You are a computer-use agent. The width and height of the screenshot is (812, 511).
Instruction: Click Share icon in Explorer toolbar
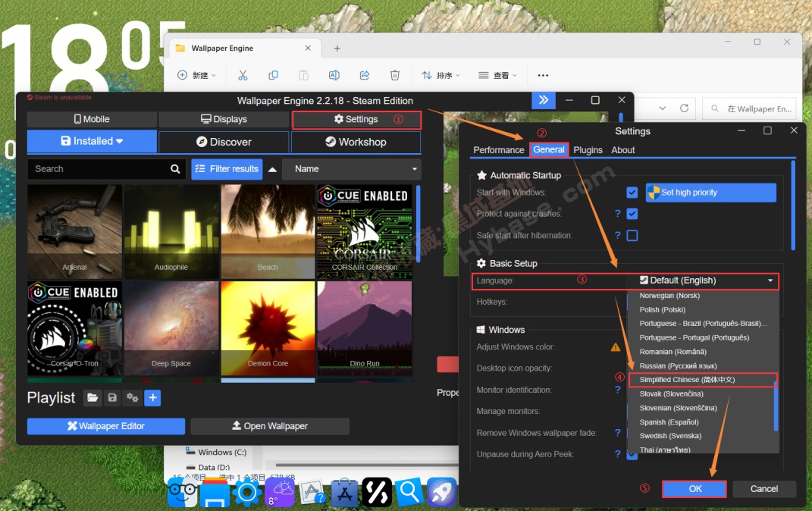(365, 75)
